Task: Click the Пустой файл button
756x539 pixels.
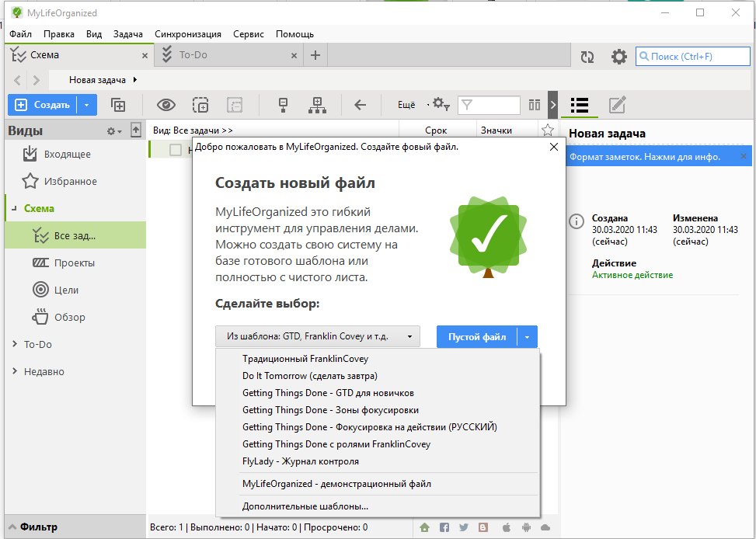Action: [x=477, y=336]
